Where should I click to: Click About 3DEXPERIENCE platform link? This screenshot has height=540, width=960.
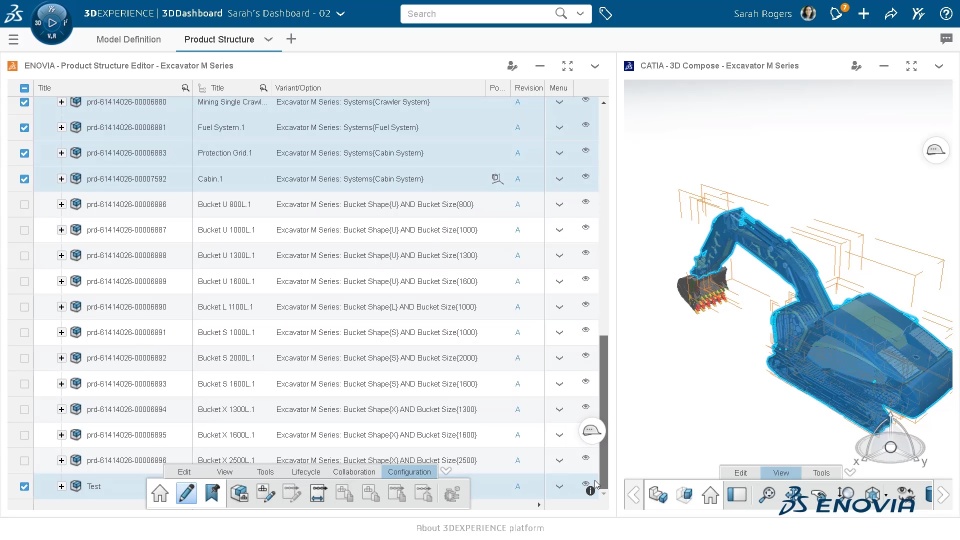coord(480,528)
